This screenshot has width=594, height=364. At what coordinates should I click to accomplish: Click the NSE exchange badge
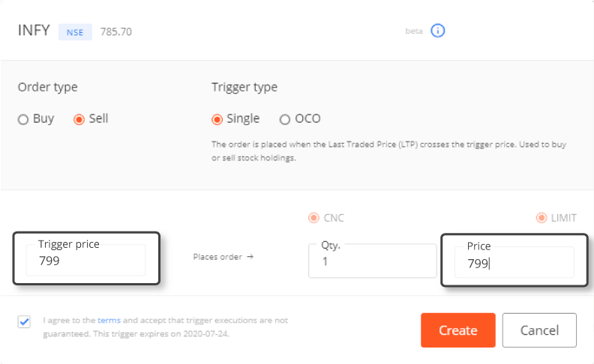click(75, 32)
